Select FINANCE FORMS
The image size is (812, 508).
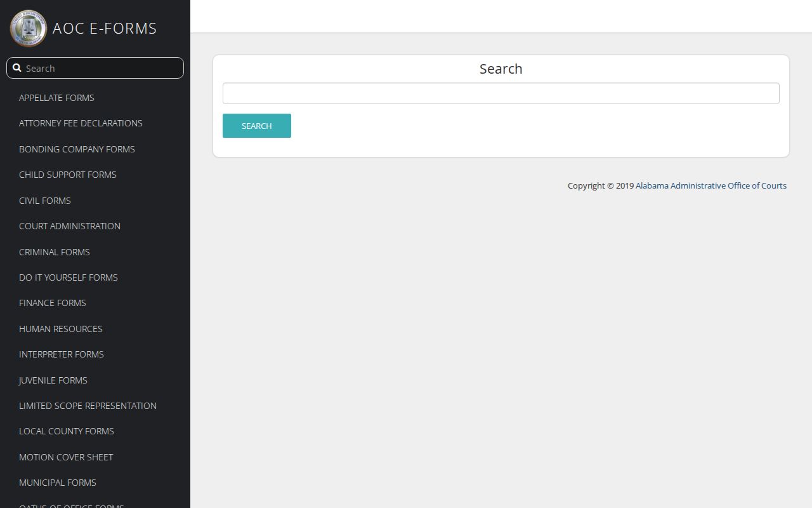point(53,303)
